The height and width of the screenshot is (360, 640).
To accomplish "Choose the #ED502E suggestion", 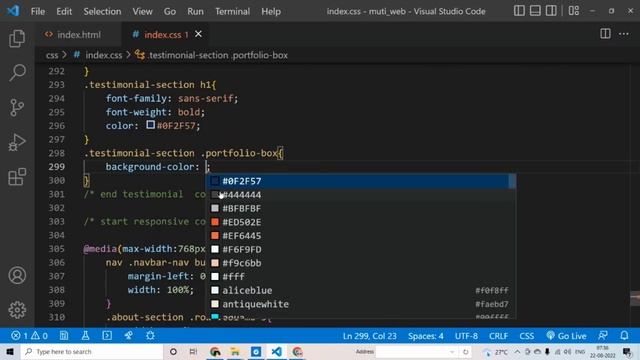I will 360,222.
